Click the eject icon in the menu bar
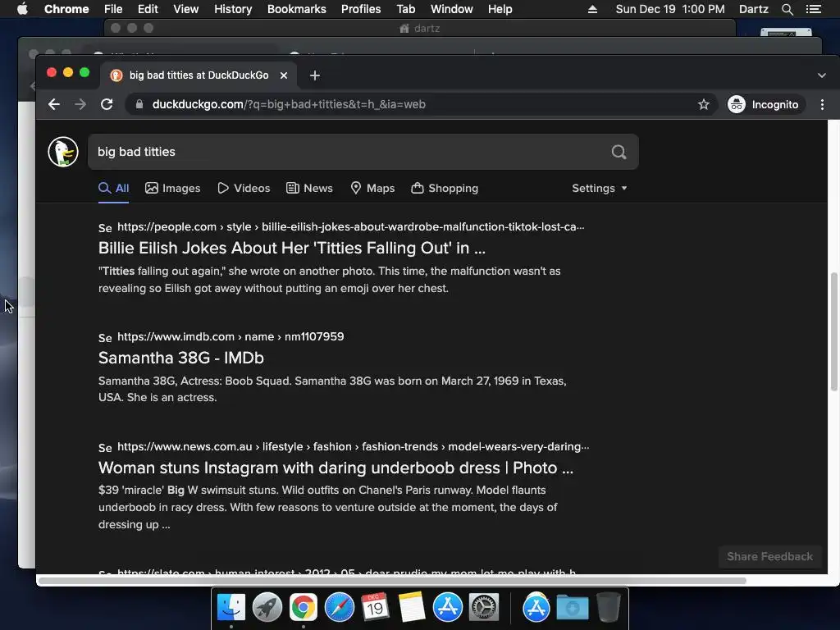Viewport: 840px width, 630px height. [x=592, y=9]
